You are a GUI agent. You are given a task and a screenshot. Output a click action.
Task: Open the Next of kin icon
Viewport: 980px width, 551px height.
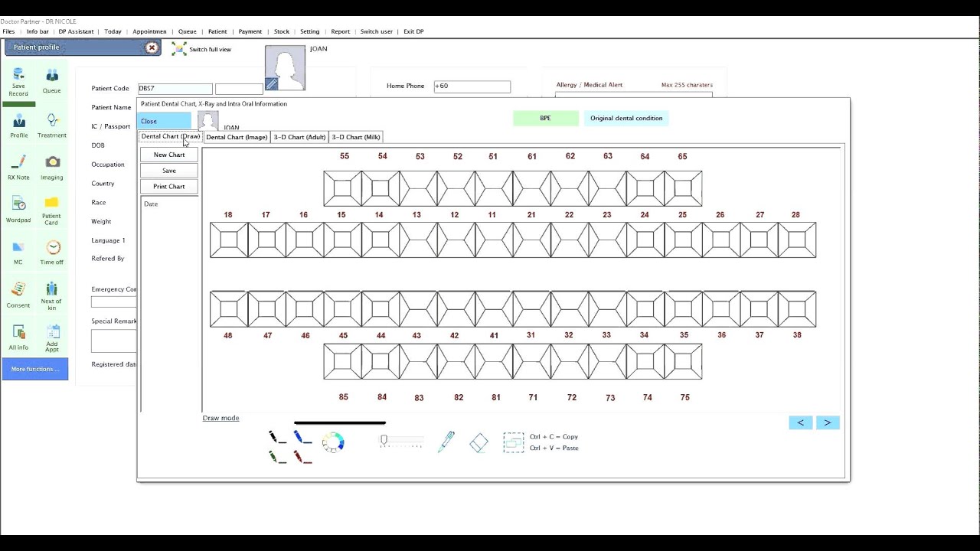[51, 295]
